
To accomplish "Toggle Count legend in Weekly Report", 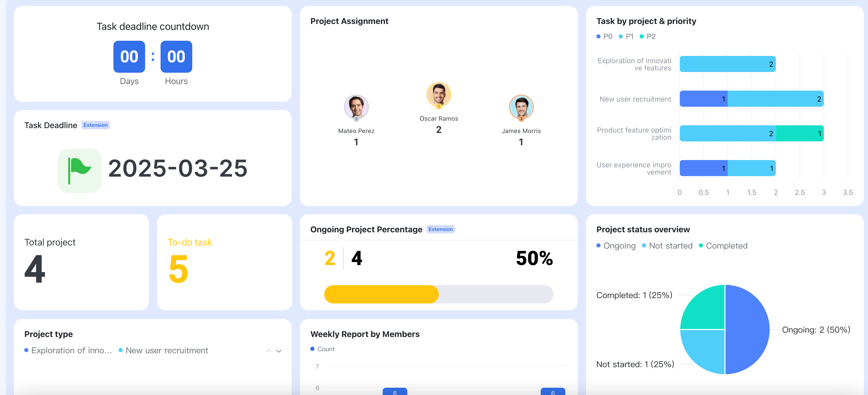I will pyautogui.click(x=322, y=349).
